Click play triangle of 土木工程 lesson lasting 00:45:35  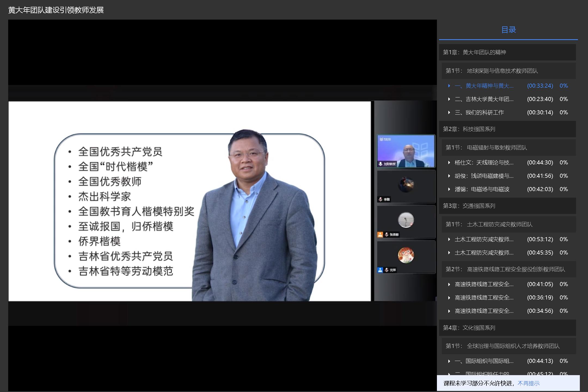449,253
